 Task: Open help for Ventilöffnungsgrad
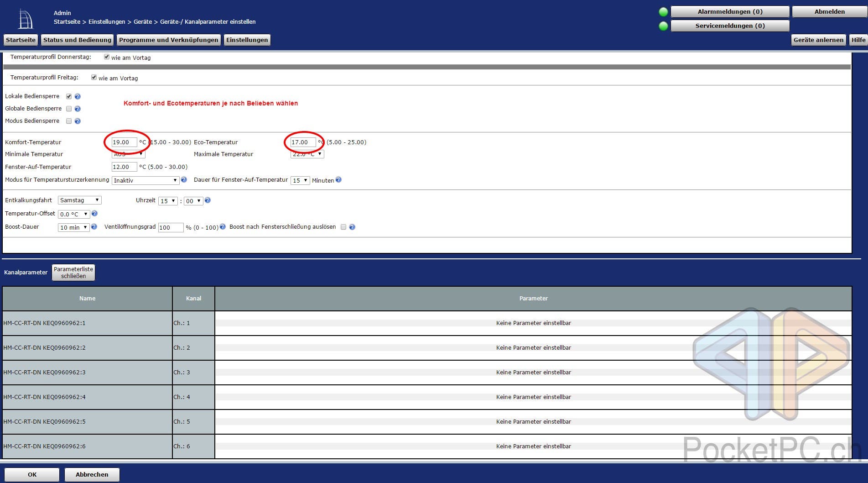(223, 226)
